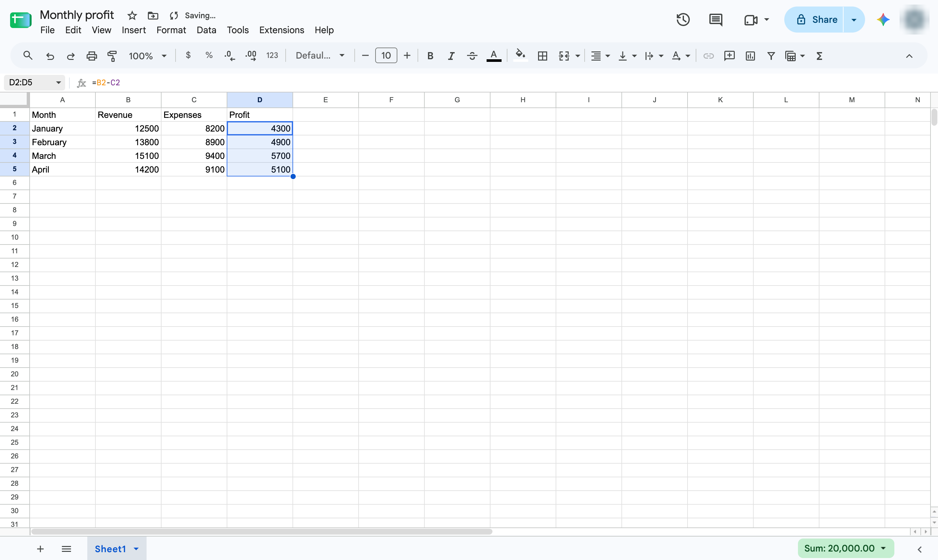The width and height of the screenshot is (938, 560).
Task: Click the font size input field
Action: 386,55
